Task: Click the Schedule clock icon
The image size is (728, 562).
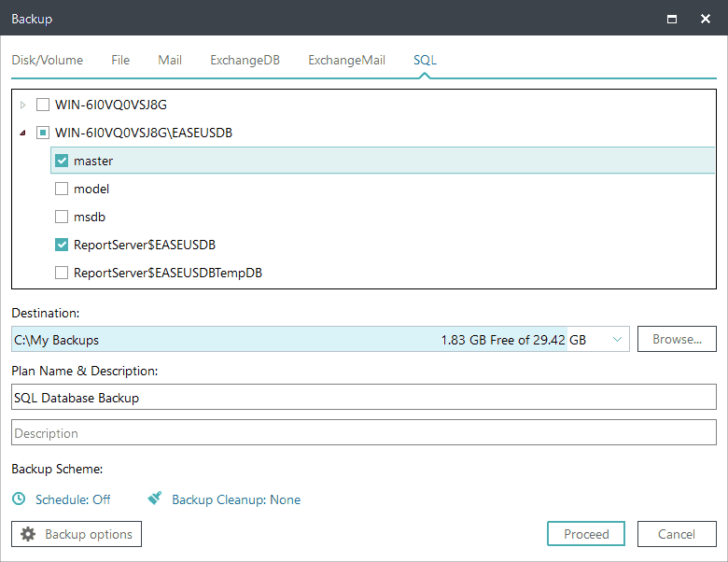Action: [x=19, y=499]
